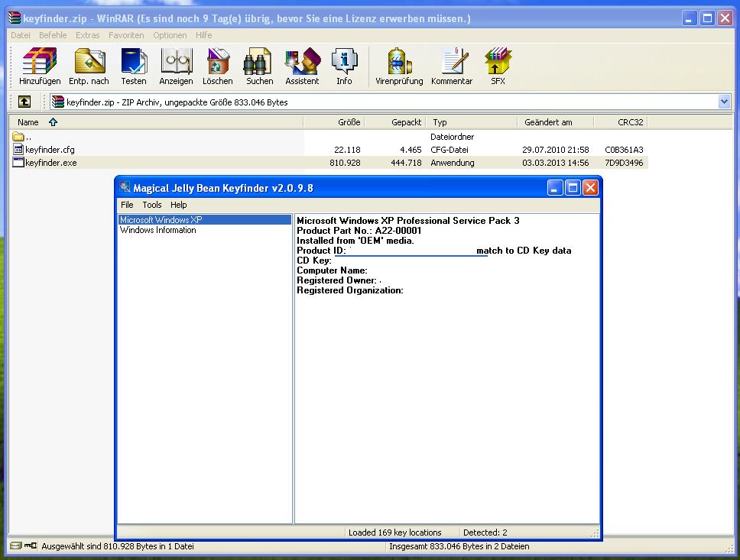The height and width of the screenshot is (560, 740).
Task: Launch the Assistent wizard icon
Action: tap(302, 61)
